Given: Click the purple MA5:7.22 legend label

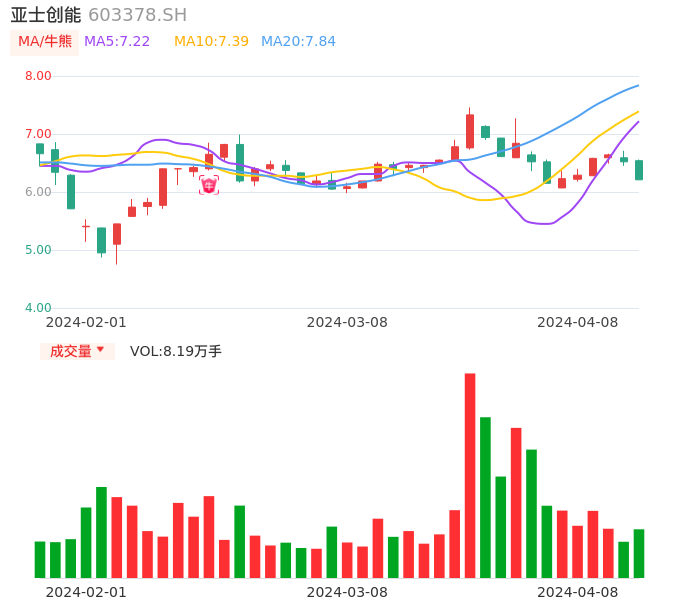Looking at the screenshot, I should pos(117,41).
